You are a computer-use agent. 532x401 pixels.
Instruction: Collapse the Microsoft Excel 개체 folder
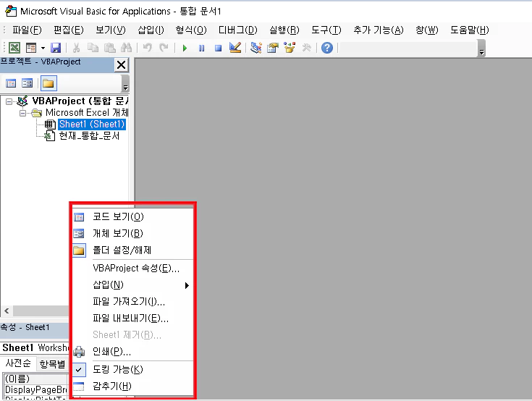(x=22, y=113)
